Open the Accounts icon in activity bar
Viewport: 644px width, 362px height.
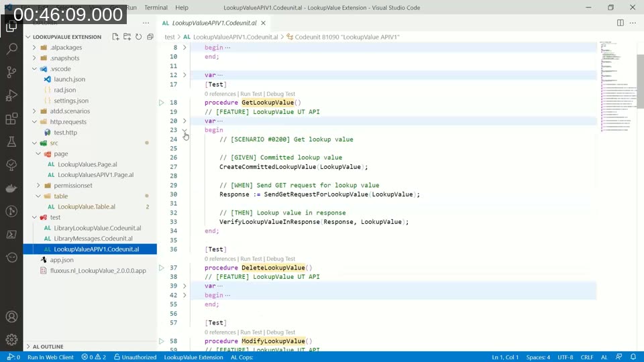[11, 316]
